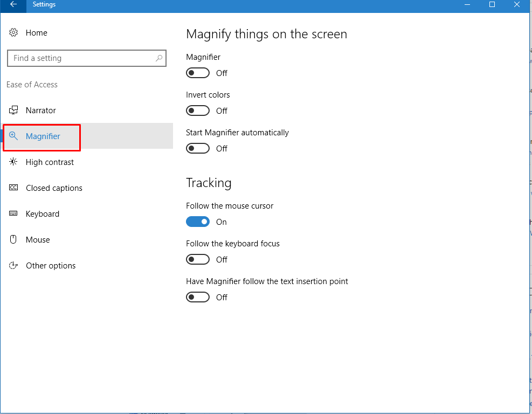Toggle Start Magnifier automatically on
Viewport: 532px width, 414px height.
(x=198, y=149)
